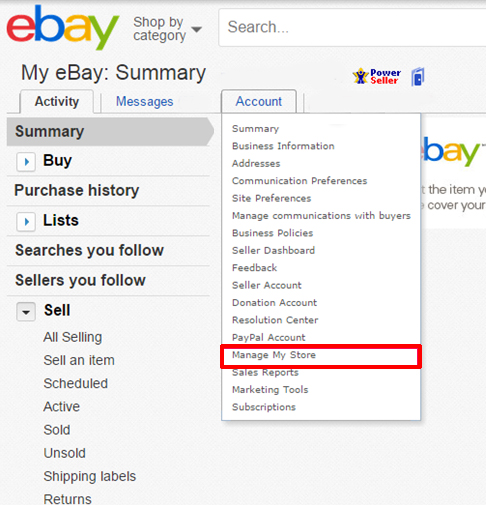This screenshot has height=505, width=486.
Task: Select Seller Dashboard in the dropdown
Action: 273,250
